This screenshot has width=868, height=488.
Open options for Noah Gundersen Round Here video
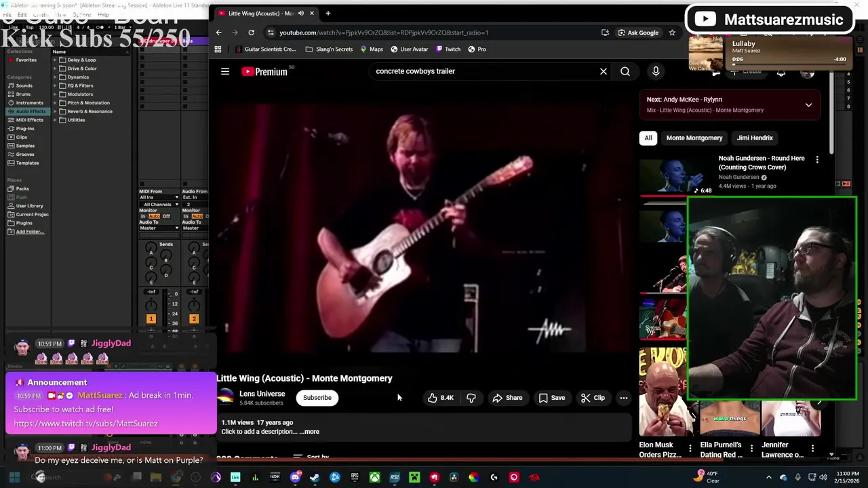click(x=817, y=159)
